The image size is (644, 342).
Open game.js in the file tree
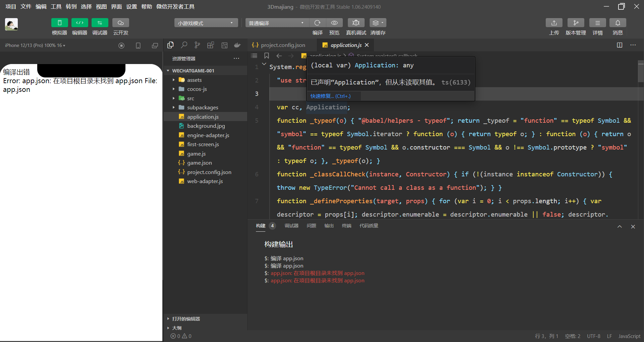click(205, 154)
